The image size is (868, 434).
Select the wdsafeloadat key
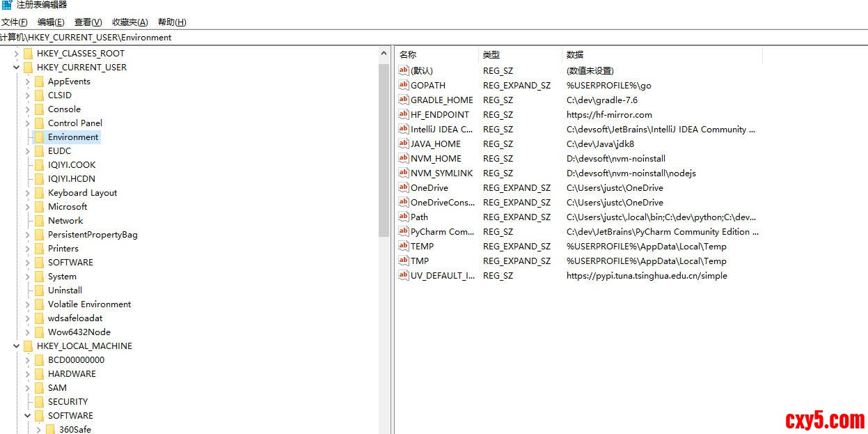coord(75,318)
